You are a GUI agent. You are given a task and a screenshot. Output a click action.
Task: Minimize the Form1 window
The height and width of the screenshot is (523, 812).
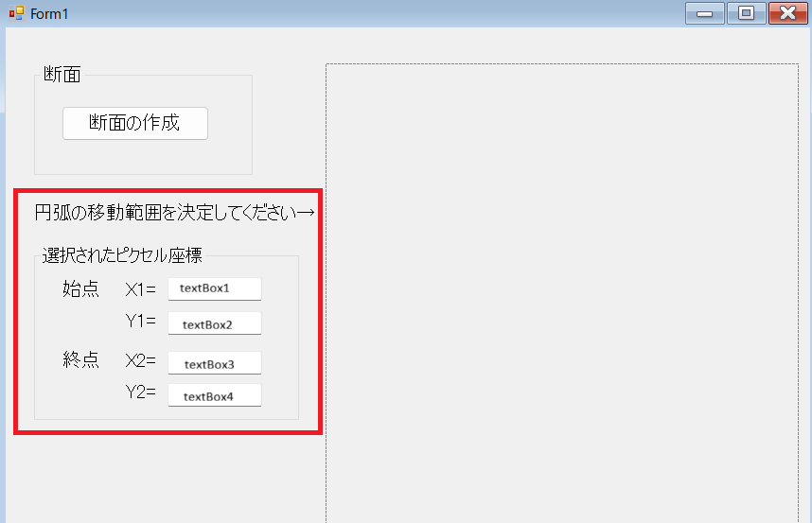tap(705, 13)
